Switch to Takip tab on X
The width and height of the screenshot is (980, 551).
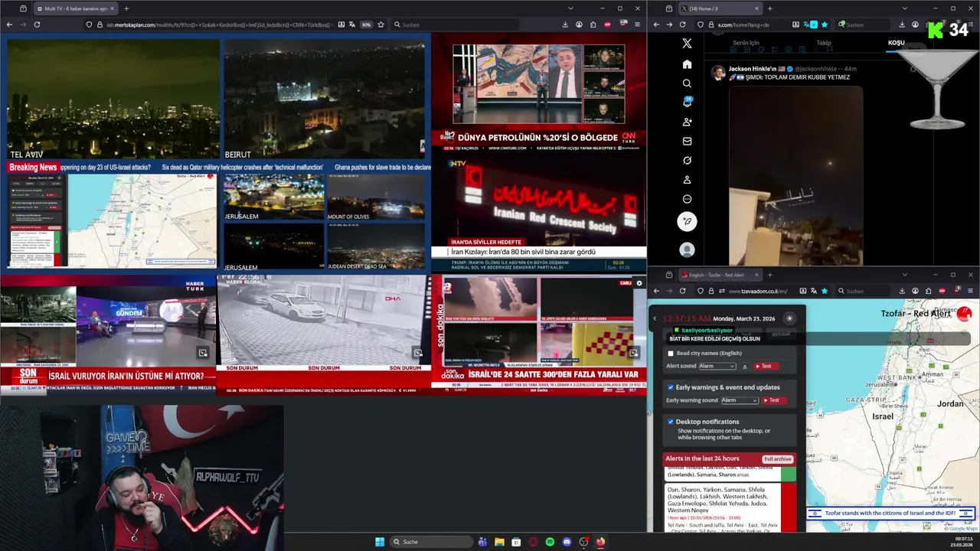[x=824, y=43]
